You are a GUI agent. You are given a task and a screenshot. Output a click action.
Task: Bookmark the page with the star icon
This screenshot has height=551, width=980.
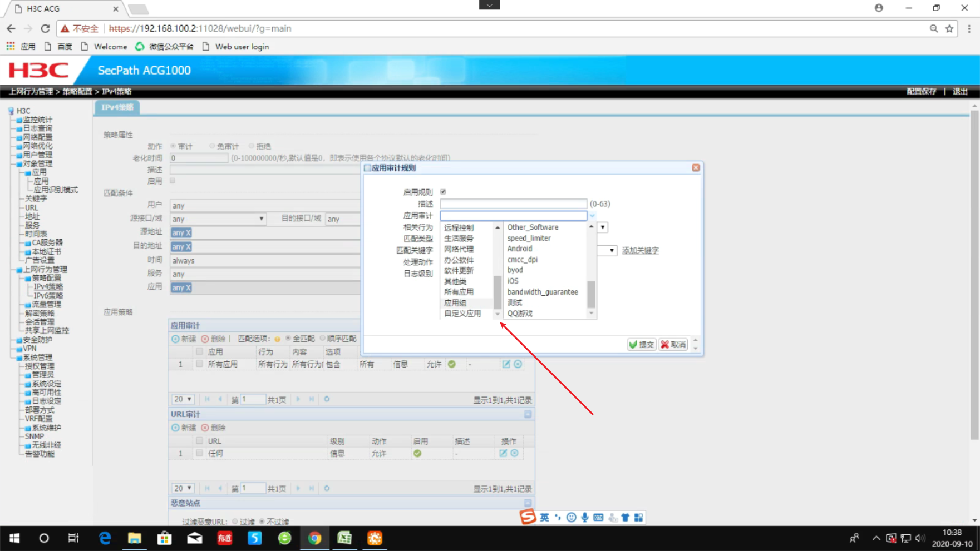[x=949, y=28]
